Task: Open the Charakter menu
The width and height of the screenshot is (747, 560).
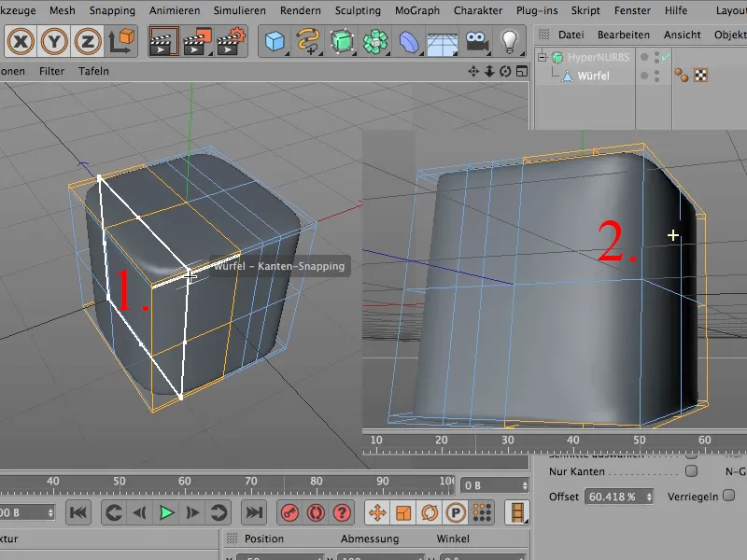Action: point(478,10)
